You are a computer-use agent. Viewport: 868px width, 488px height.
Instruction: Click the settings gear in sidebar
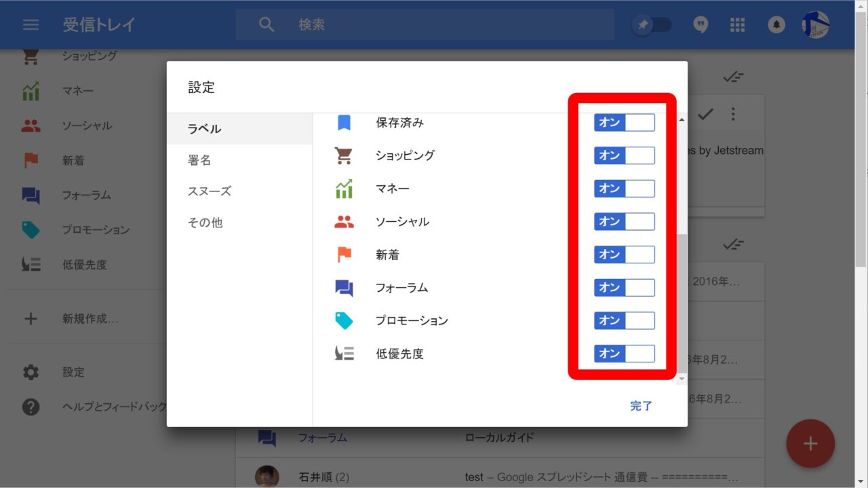[31, 372]
